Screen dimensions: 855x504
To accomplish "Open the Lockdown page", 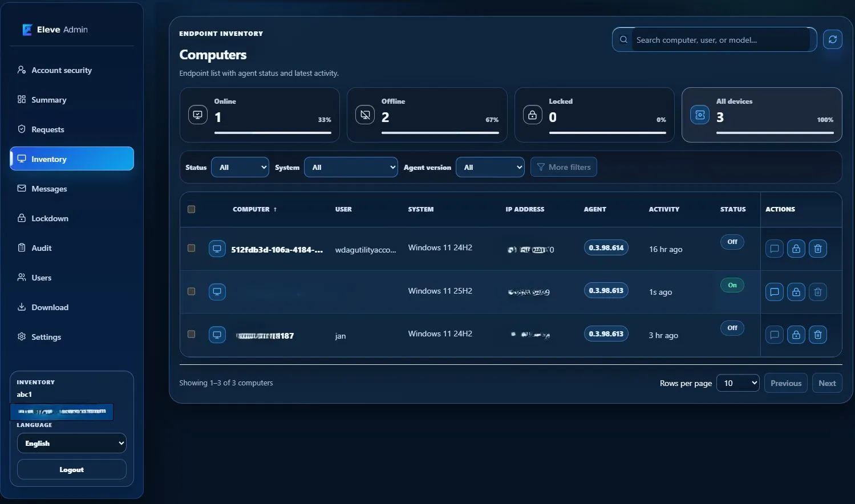I will coord(72,218).
